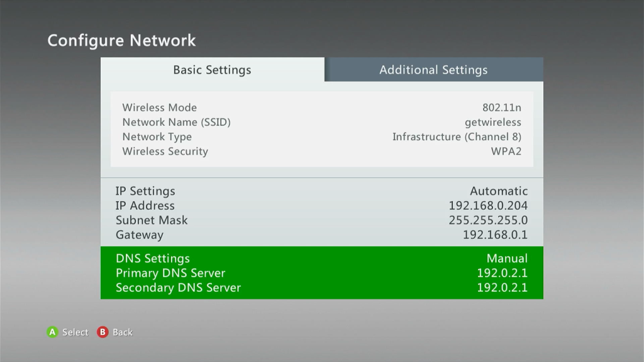The width and height of the screenshot is (644, 362).
Task: Select the highlighted DNS Settings label
Action: point(153,258)
